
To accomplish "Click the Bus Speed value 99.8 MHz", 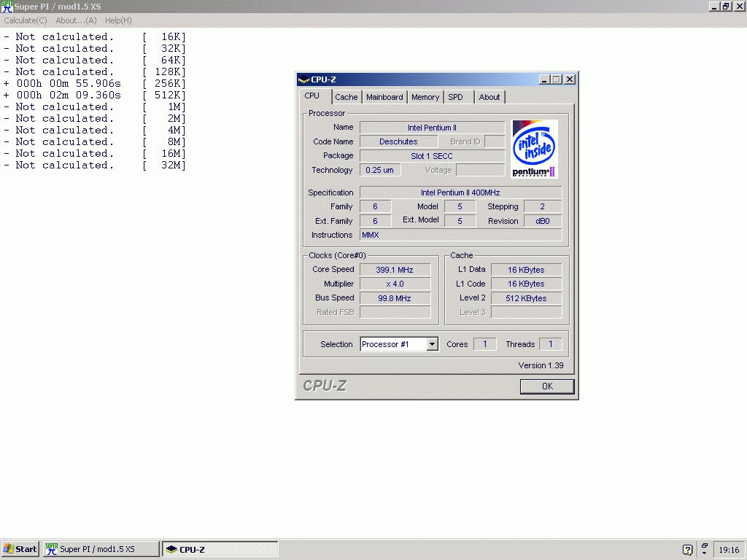I will [395, 298].
